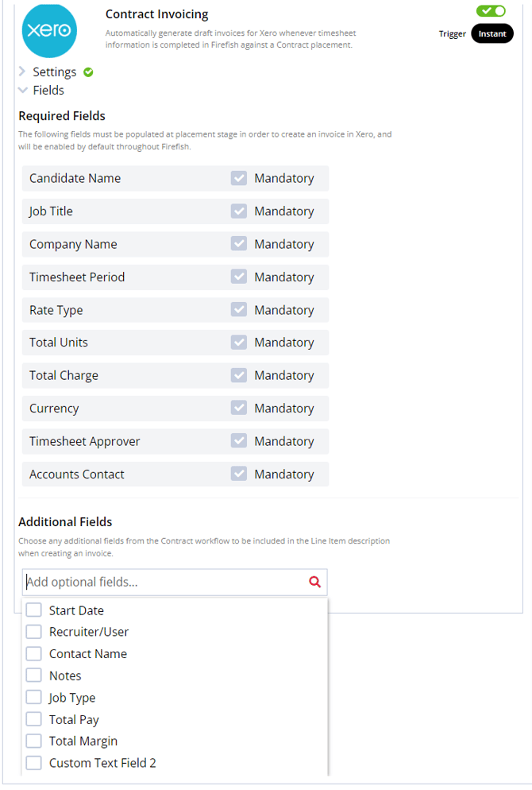Click the Mandatory checkbox for Accounts Contact
The height and width of the screenshot is (790, 532).
(239, 474)
